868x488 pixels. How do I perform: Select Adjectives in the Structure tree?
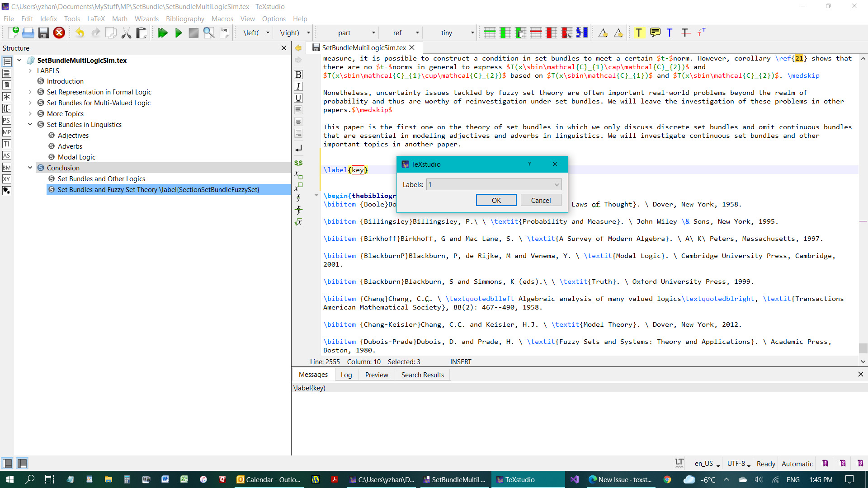pos(73,135)
